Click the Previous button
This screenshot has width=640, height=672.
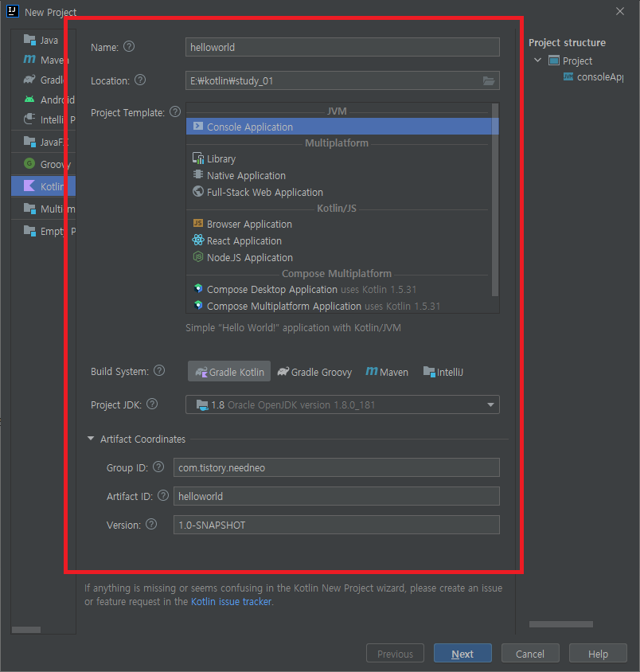pyautogui.click(x=395, y=654)
